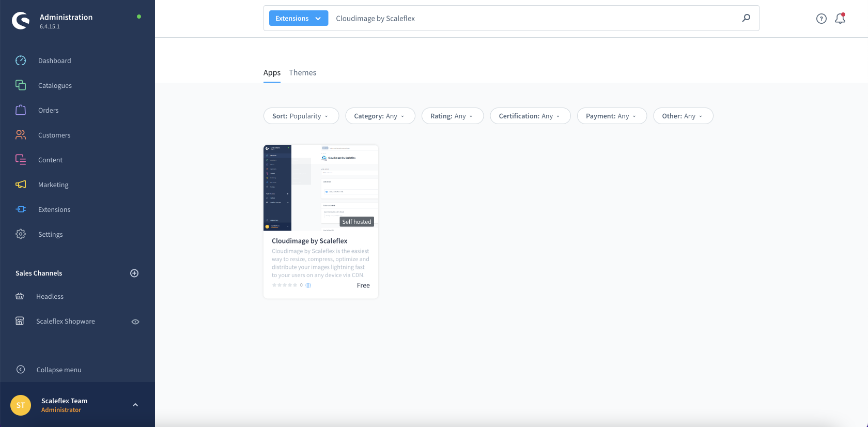The image size is (868, 427).
Task: Expand the Sort: Popularity dropdown
Action: coord(301,116)
